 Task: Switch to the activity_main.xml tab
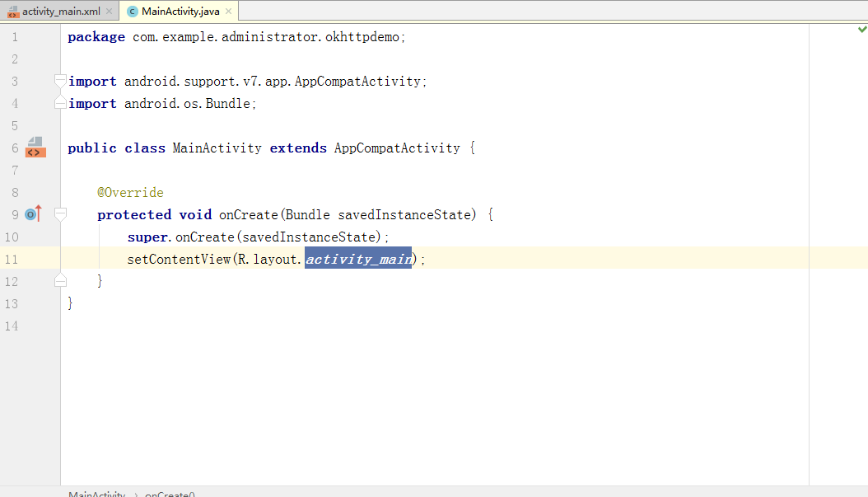pyautogui.click(x=61, y=11)
